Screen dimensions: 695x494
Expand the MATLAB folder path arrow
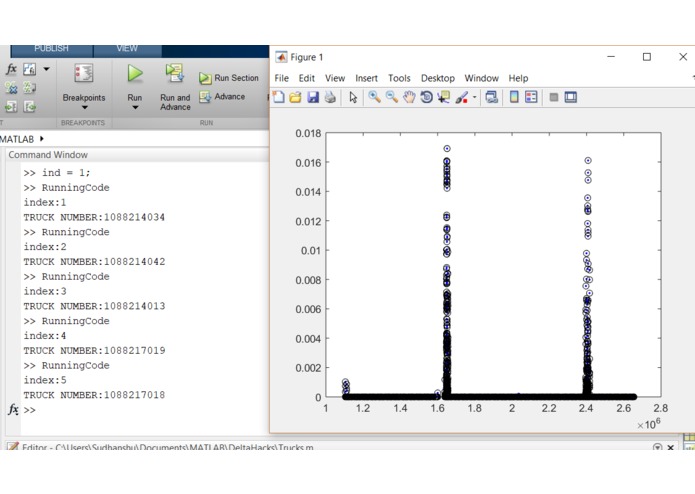(x=42, y=139)
